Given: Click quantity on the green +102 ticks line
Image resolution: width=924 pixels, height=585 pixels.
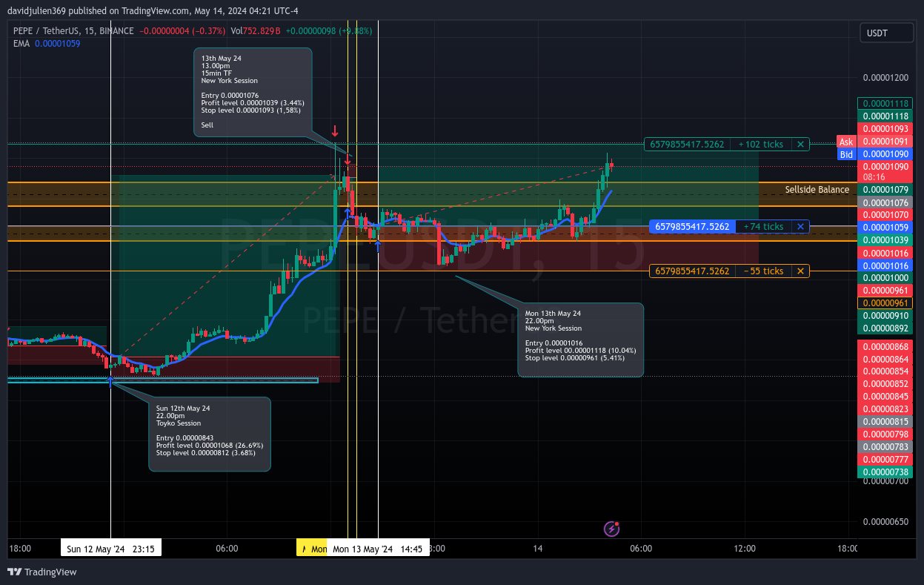Looking at the screenshot, I should tap(687, 145).
